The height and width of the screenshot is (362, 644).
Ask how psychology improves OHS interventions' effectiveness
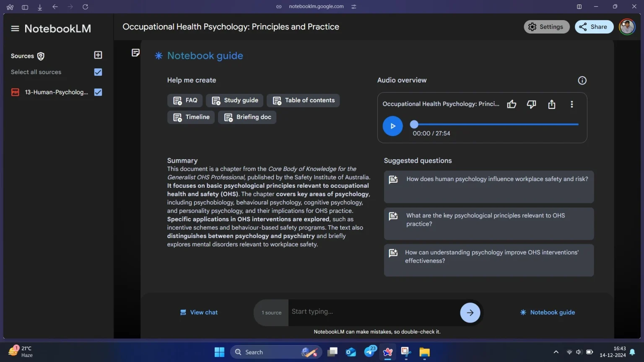489,260
